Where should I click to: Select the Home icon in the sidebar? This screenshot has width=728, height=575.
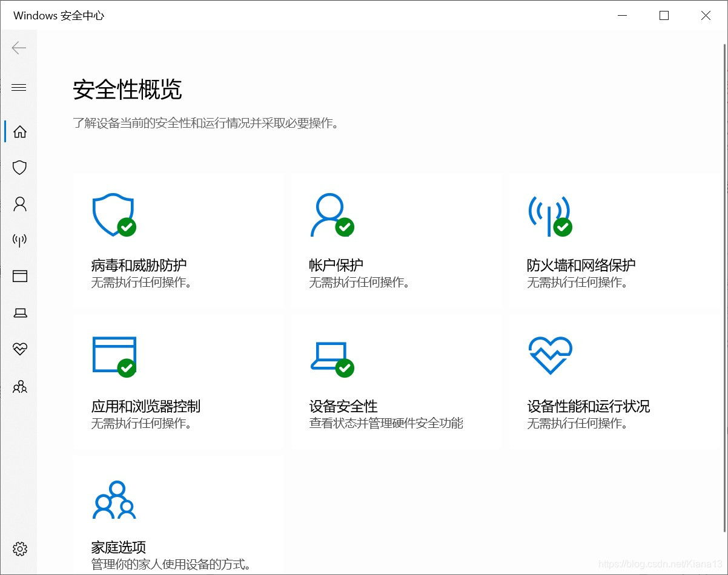click(x=20, y=131)
